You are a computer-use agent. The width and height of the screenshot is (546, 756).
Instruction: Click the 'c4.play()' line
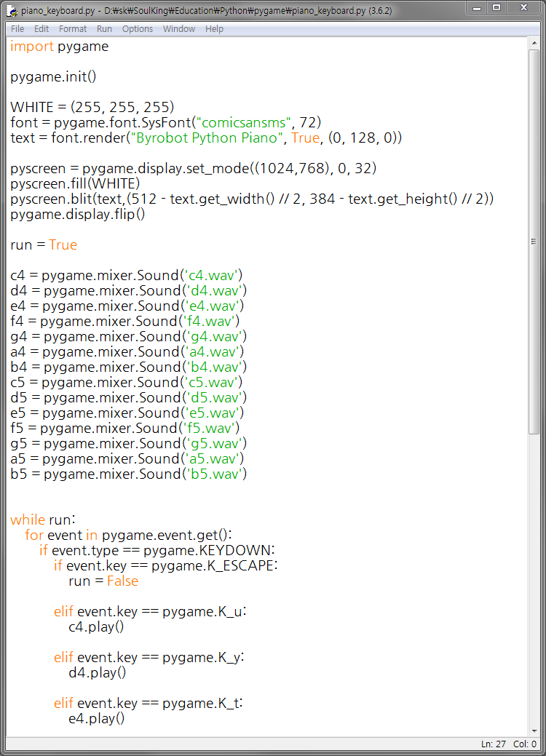96,626
